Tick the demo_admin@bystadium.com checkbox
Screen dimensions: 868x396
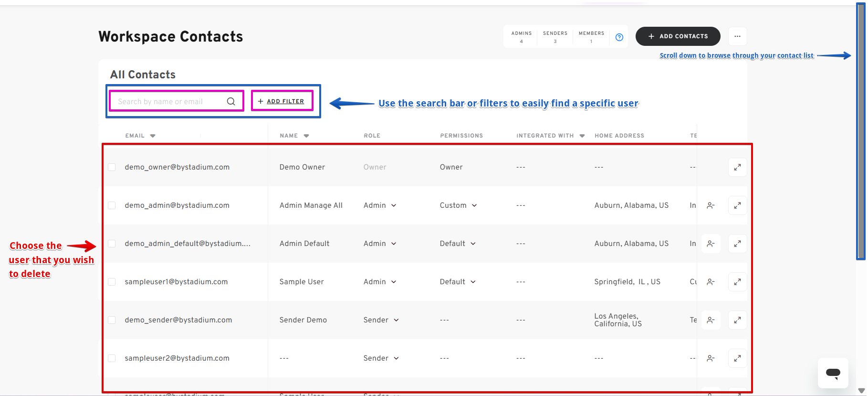click(112, 205)
